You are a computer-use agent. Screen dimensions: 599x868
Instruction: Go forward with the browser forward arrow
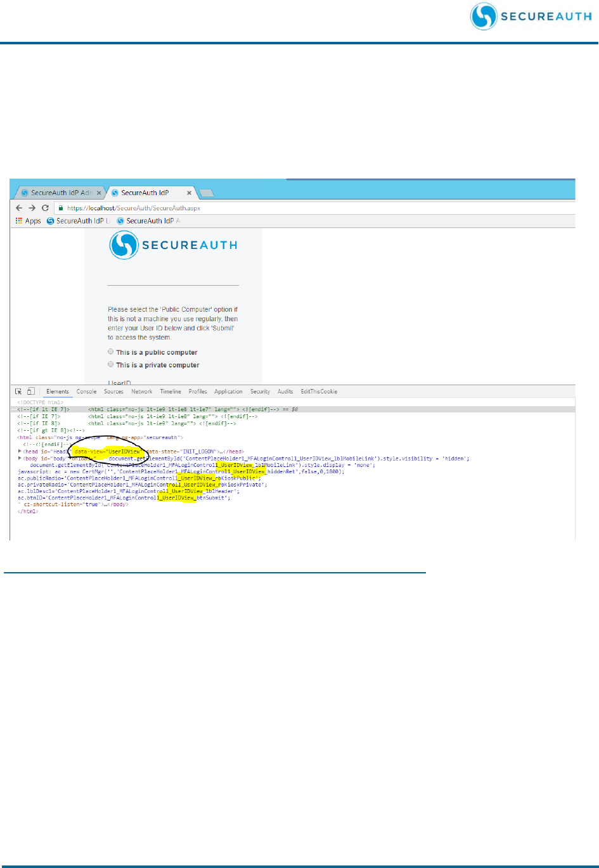click(x=32, y=208)
